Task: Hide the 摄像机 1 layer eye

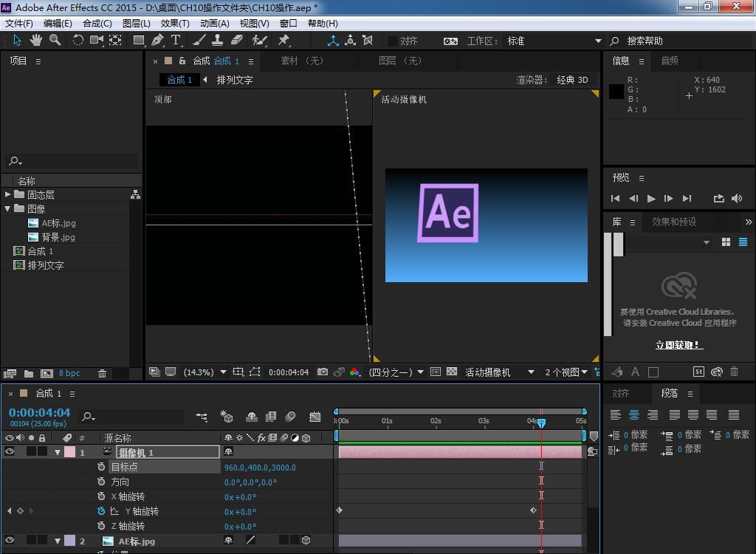Action: (9, 451)
